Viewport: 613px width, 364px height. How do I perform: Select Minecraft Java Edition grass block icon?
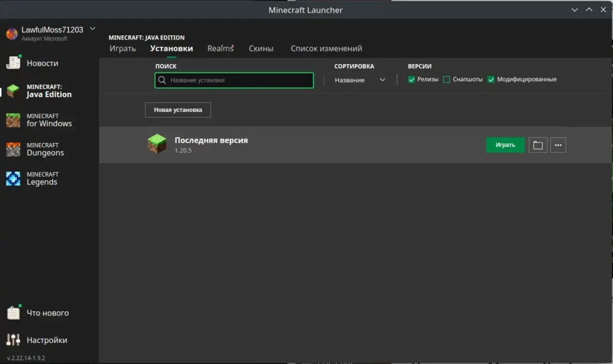click(13, 91)
